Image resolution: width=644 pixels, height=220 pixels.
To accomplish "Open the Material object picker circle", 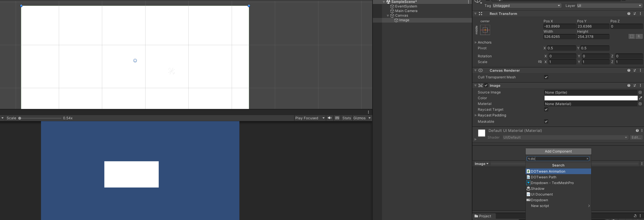I will [640, 104].
